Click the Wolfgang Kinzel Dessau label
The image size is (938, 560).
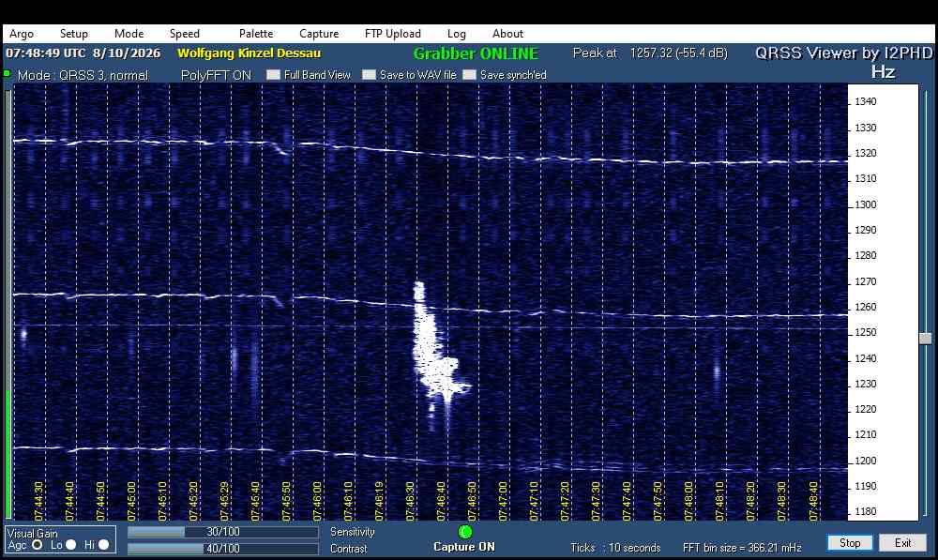(249, 53)
